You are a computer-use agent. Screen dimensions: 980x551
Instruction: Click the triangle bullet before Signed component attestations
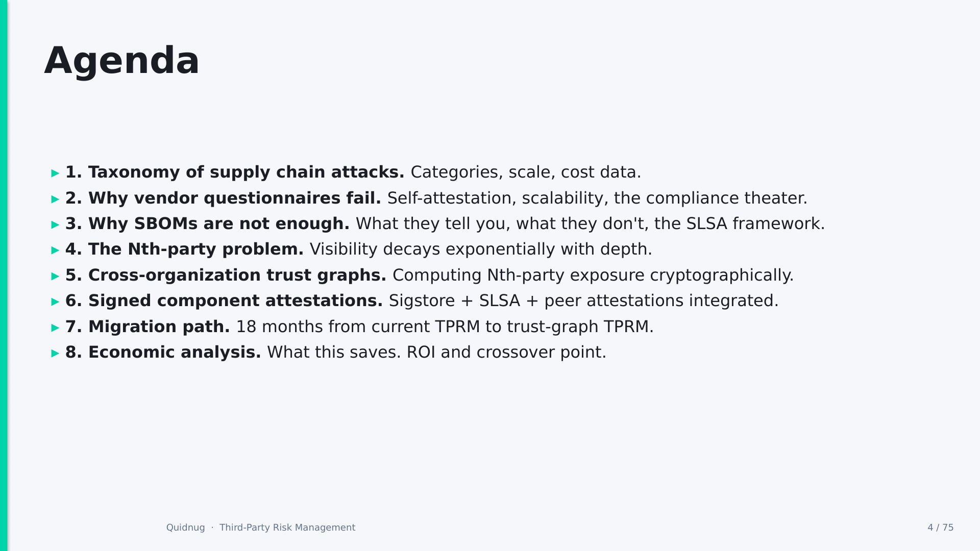(56, 302)
